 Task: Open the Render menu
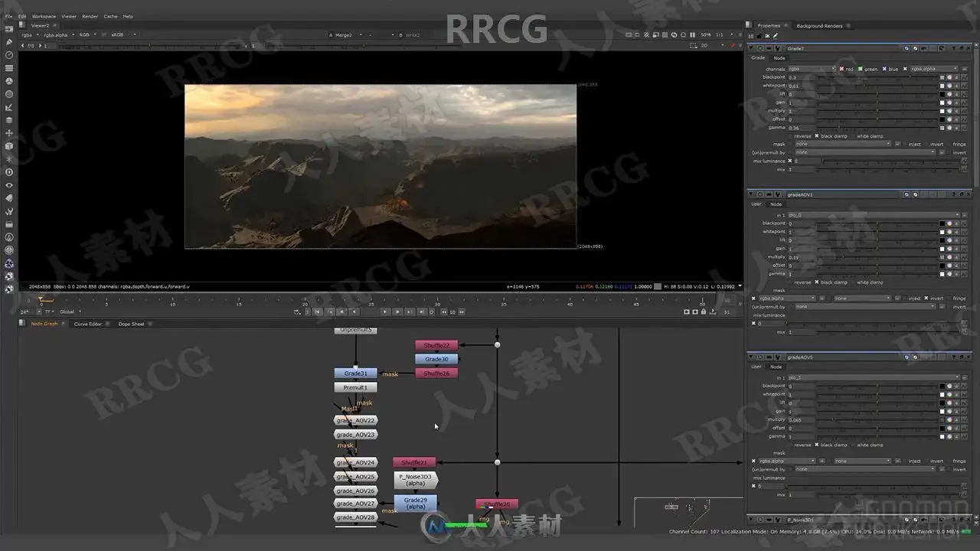(90, 16)
